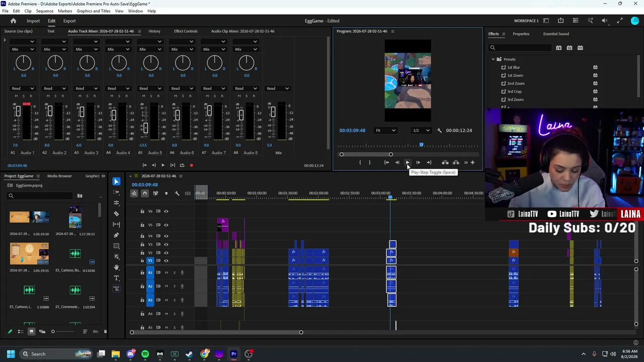Toggle Linked Selection in the timeline
644x362 pixels.
pyautogui.click(x=155, y=194)
